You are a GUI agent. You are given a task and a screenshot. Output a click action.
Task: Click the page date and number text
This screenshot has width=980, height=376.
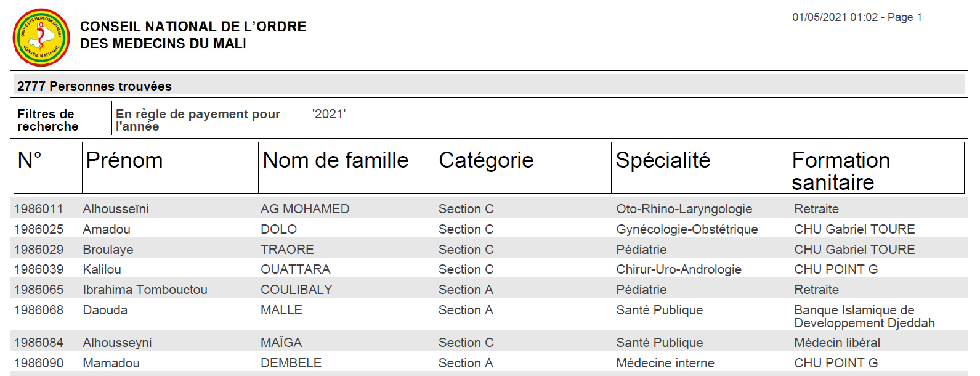tap(857, 17)
